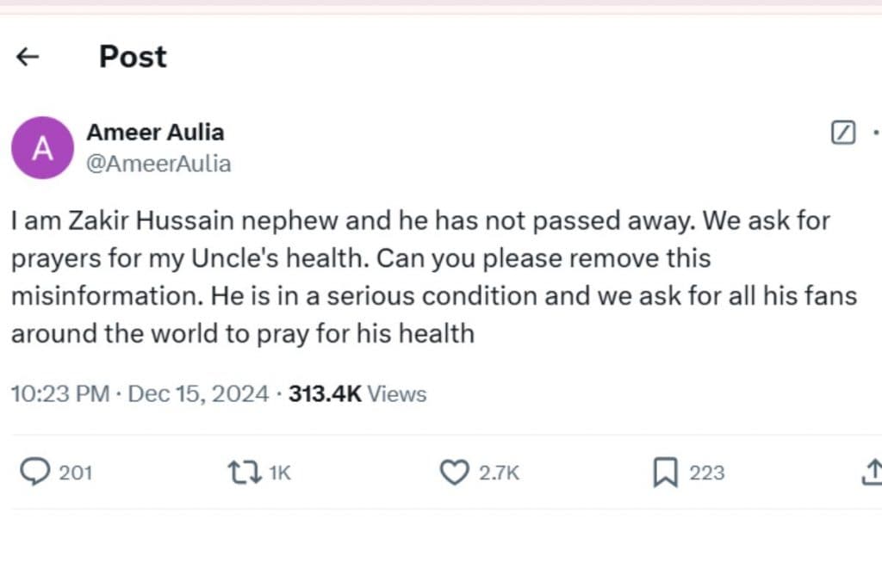The width and height of the screenshot is (882, 588).
Task: Click the Dec 15, 2024 date
Action: pos(198,394)
